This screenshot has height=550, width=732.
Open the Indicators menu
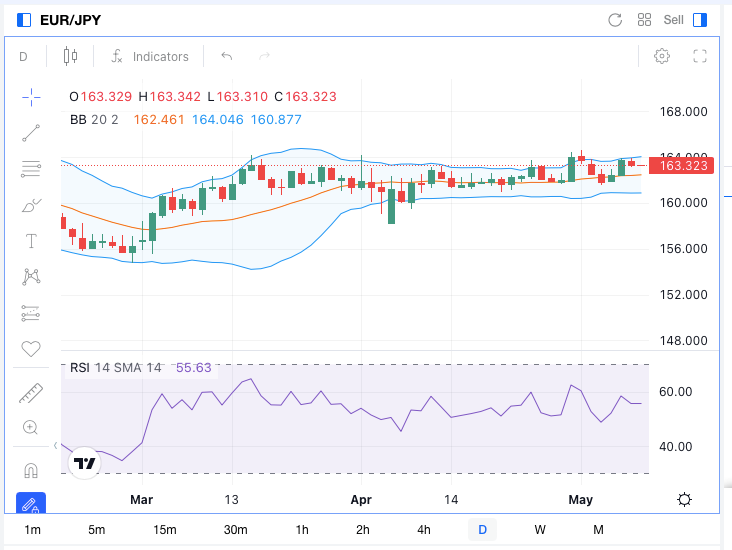150,56
